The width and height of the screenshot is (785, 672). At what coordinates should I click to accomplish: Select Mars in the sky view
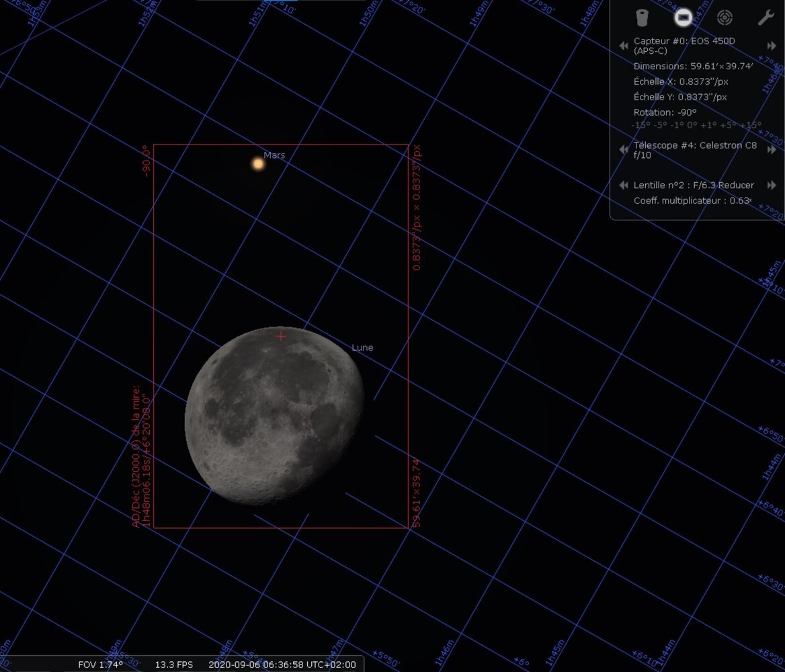[258, 163]
